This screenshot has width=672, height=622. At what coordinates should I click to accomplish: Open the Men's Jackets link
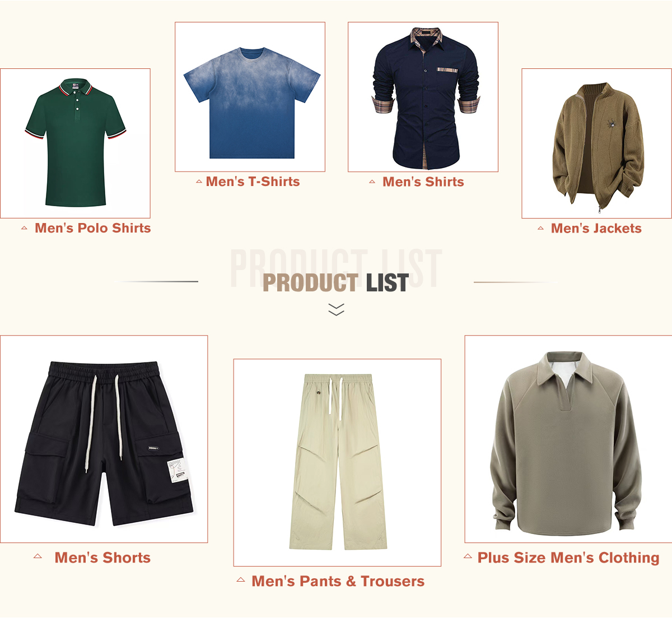point(596,228)
